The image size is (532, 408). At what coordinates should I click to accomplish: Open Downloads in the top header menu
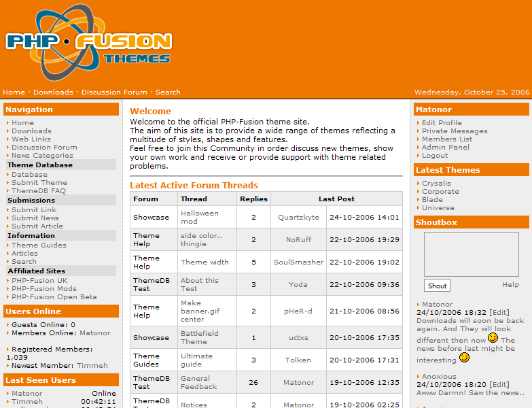point(53,92)
